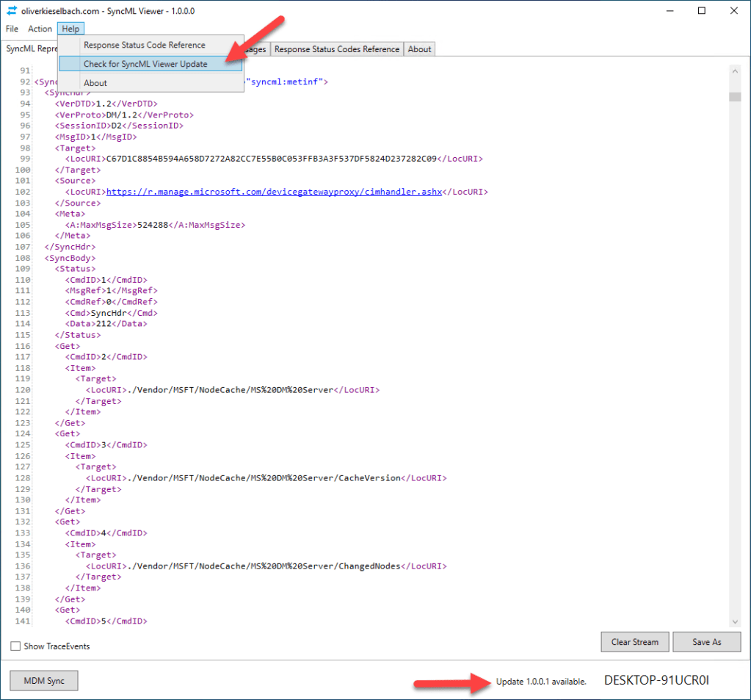Switch to the About tab

tap(418, 48)
